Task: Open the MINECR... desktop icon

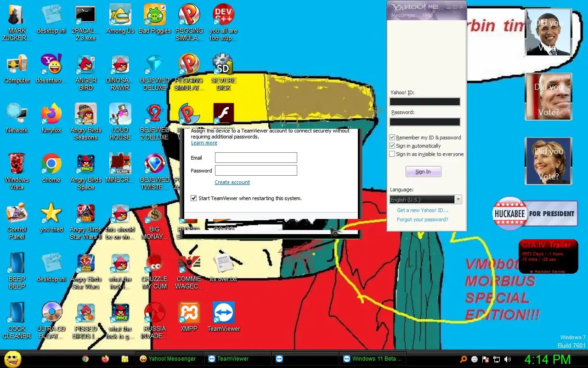Action: tap(120, 168)
